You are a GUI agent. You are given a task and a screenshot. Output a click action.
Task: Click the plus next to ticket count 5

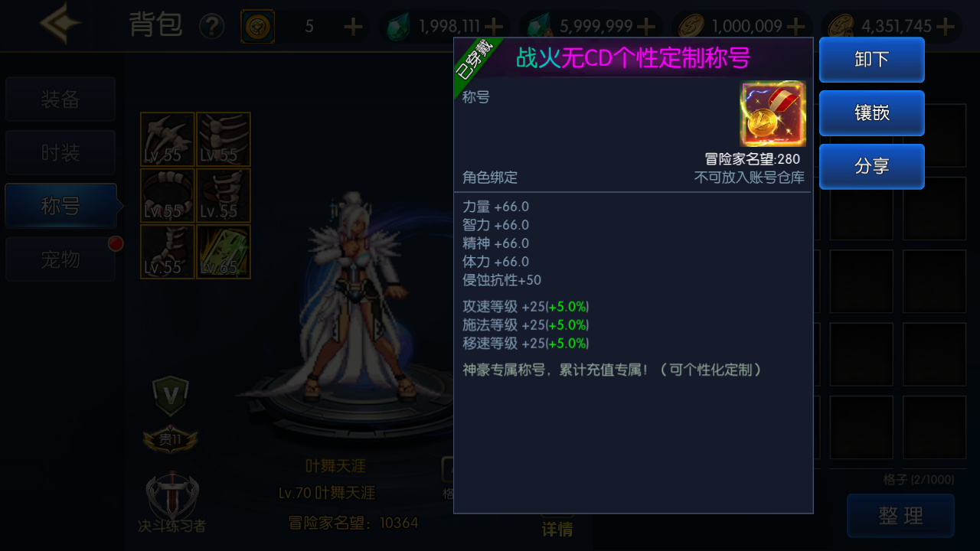(x=353, y=27)
